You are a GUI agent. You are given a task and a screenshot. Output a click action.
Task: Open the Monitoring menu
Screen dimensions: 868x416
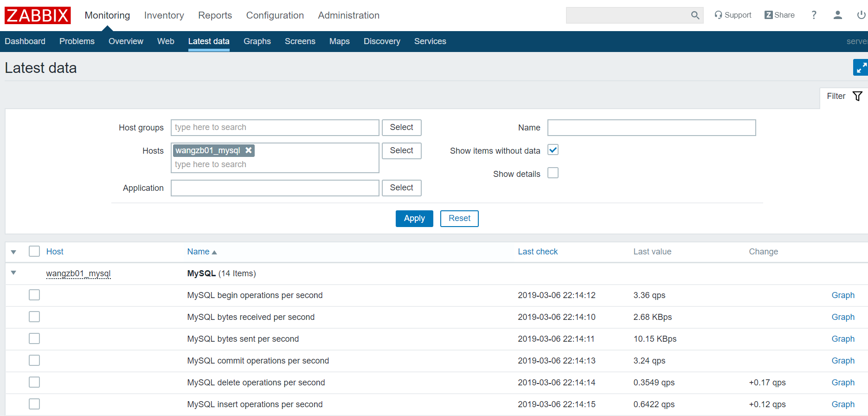point(107,15)
